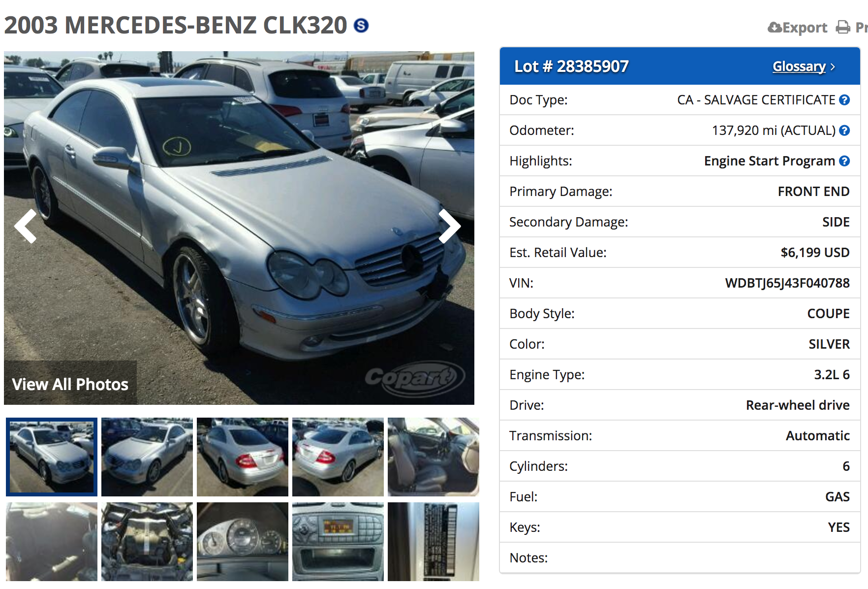This screenshot has width=868, height=589.
Task: Click the Export cloud icon
Action: point(775,27)
